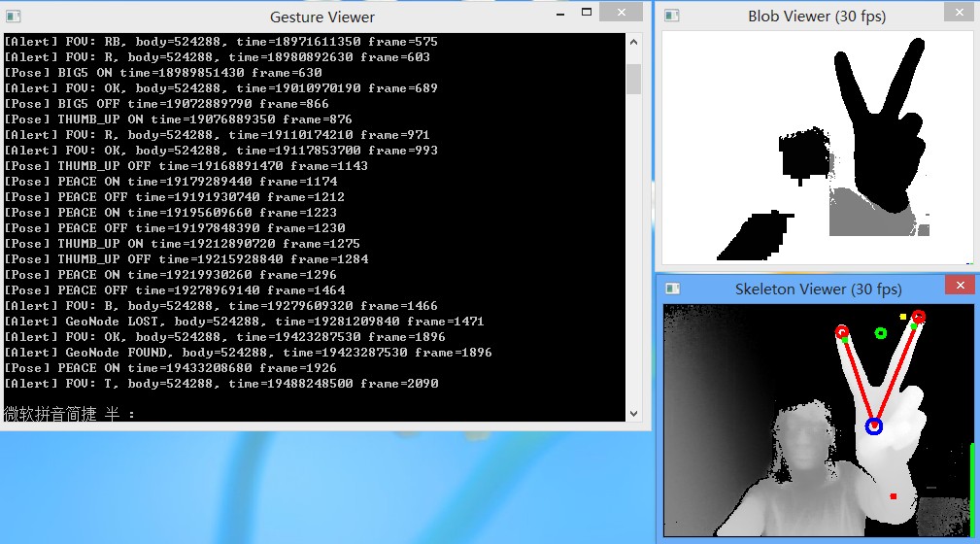
Task: Click the 'FOV: RB' alert frame=575 line
Action: (221, 42)
